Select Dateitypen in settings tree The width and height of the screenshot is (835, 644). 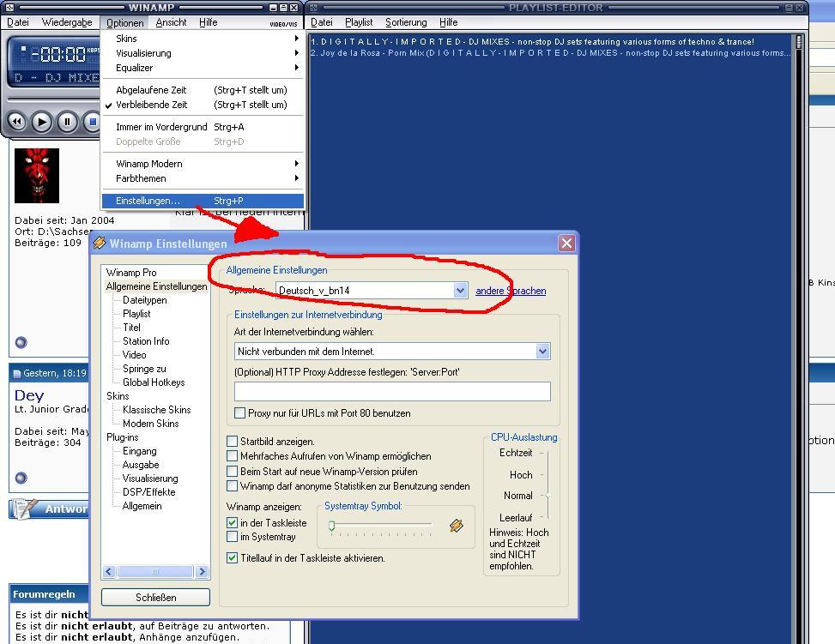(145, 300)
